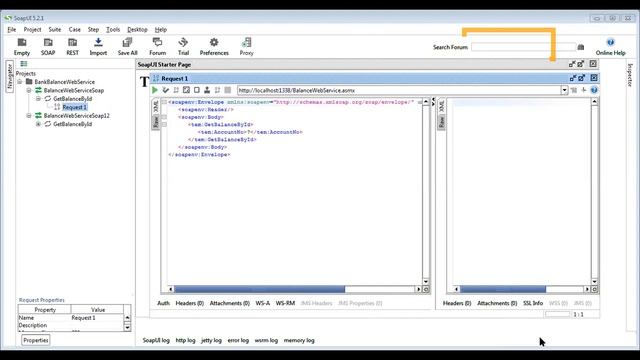Image resolution: width=640 pixels, height=360 pixels.
Task: Click Save All in the toolbar
Action: [127, 47]
